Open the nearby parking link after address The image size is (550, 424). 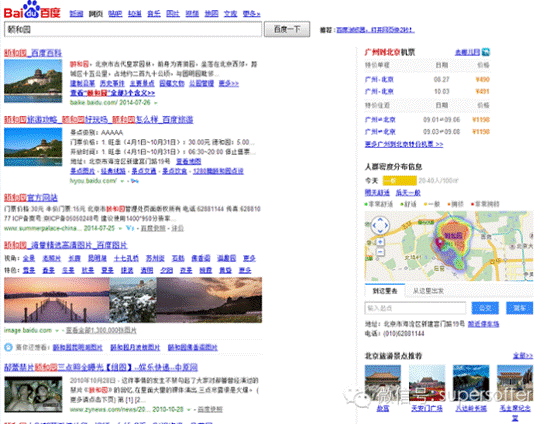tap(483, 324)
